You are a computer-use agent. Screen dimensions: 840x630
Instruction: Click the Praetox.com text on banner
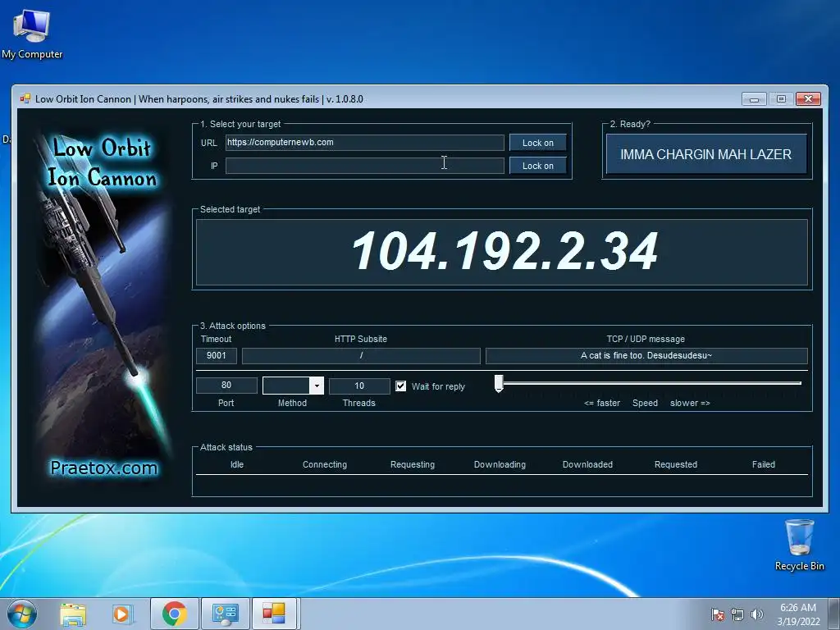point(104,468)
